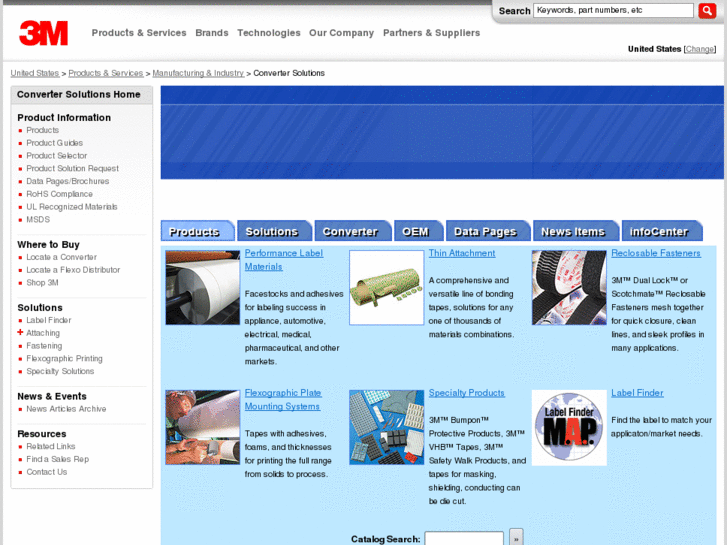This screenshot has height=545, width=727.
Task: Click the Catalog Search input box
Action: click(x=464, y=538)
